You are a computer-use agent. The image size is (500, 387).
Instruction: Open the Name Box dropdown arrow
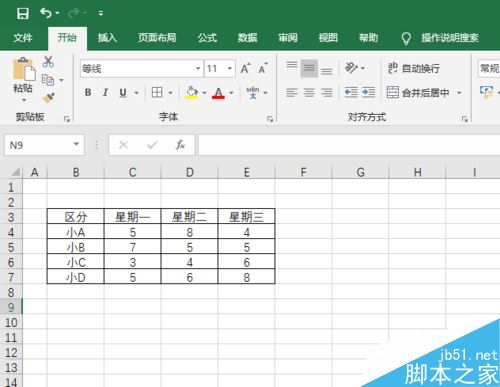coord(76,144)
